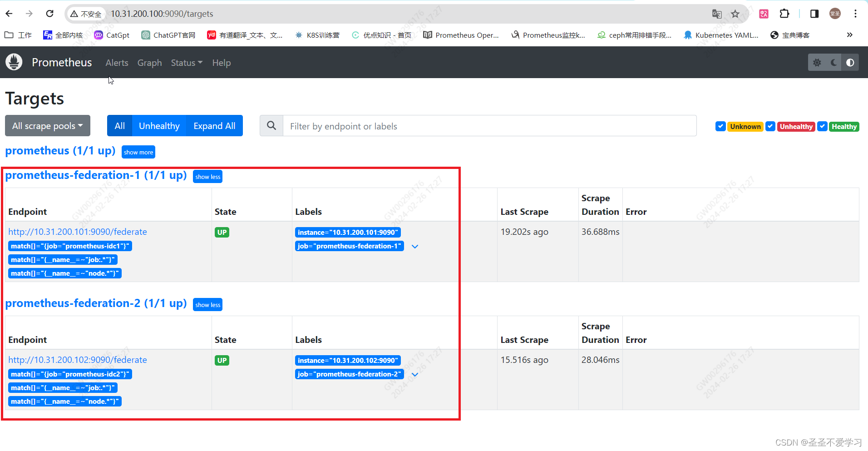Image resolution: width=868 pixels, height=451 pixels.
Task: Go to the Alerts page
Action: tap(117, 63)
